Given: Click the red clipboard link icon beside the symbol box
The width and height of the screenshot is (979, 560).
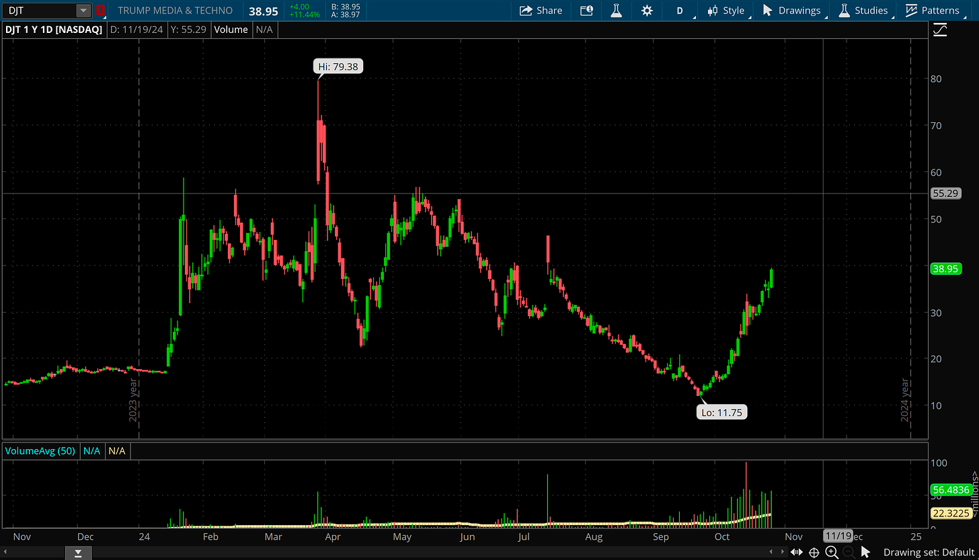Looking at the screenshot, I should (101, 11).
